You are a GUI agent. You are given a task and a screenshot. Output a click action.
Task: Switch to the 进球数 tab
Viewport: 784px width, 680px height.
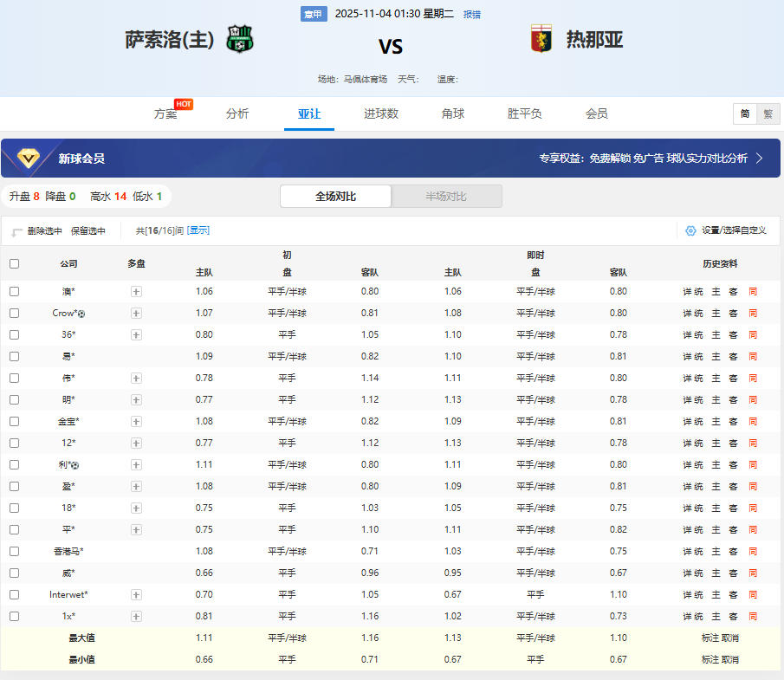[x=381, y=113]
